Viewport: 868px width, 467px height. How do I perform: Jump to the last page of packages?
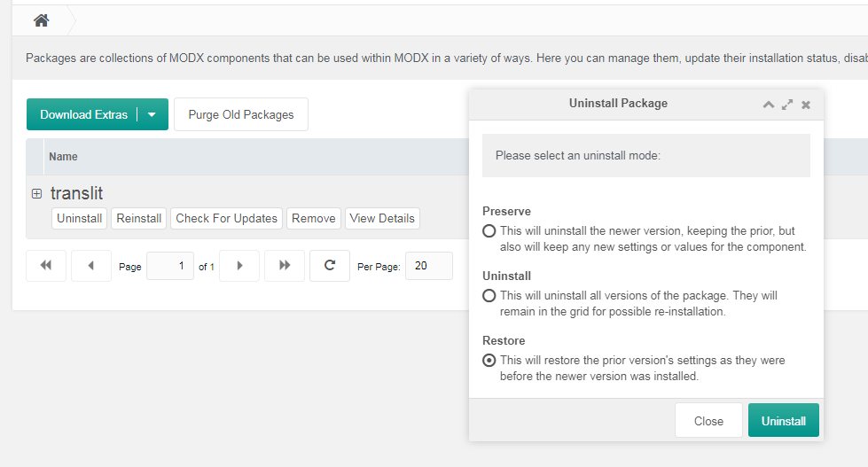point(285,266)
